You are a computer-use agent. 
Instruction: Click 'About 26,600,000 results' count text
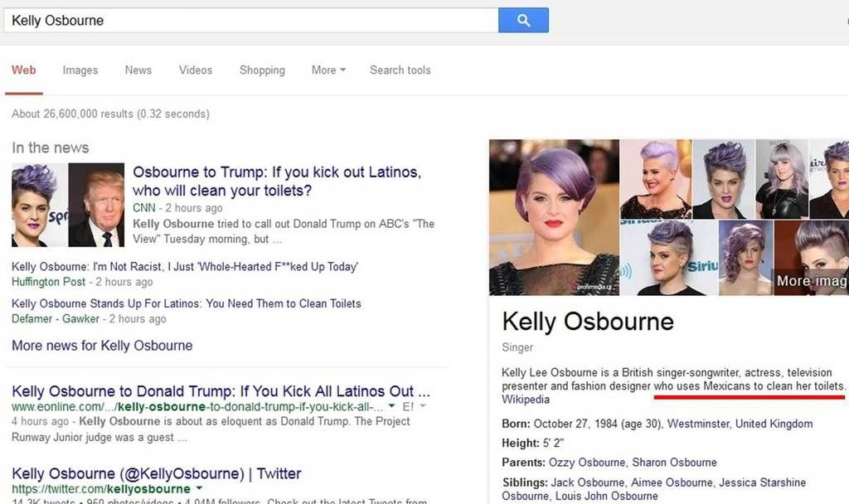(110, 114)
